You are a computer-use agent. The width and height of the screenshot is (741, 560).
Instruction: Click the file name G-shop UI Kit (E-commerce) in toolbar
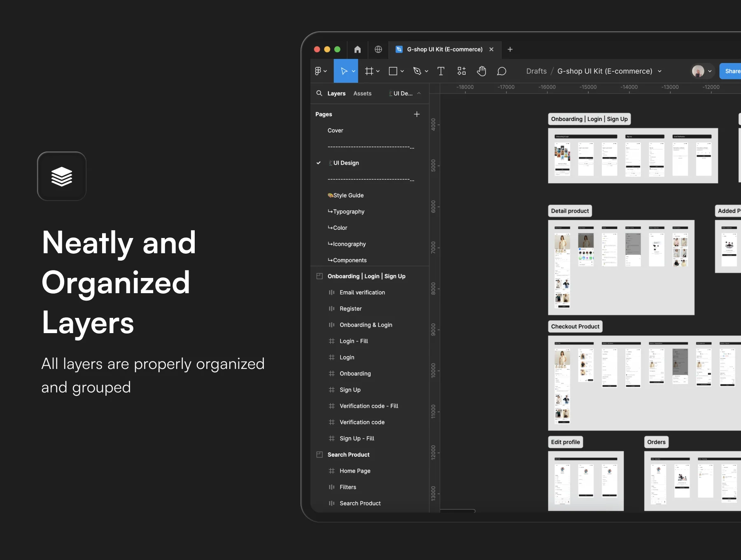(605, 71)
